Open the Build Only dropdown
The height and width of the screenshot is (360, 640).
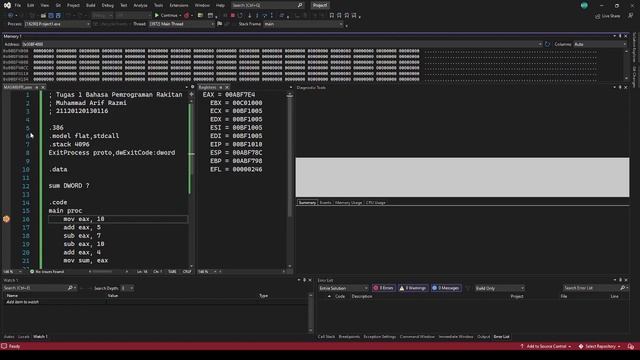click(500, 288)
